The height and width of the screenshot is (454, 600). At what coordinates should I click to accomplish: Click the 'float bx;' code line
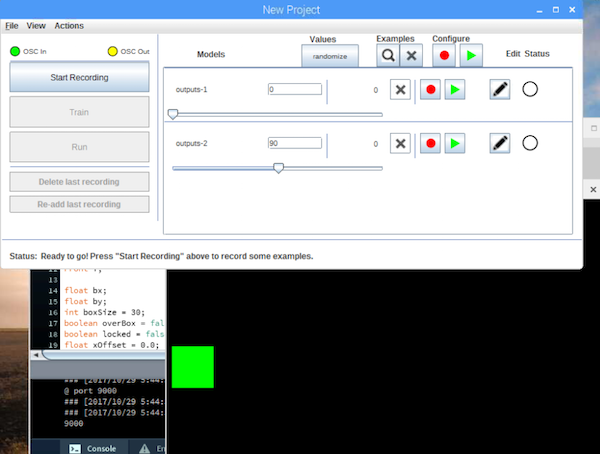pos(85,291)
